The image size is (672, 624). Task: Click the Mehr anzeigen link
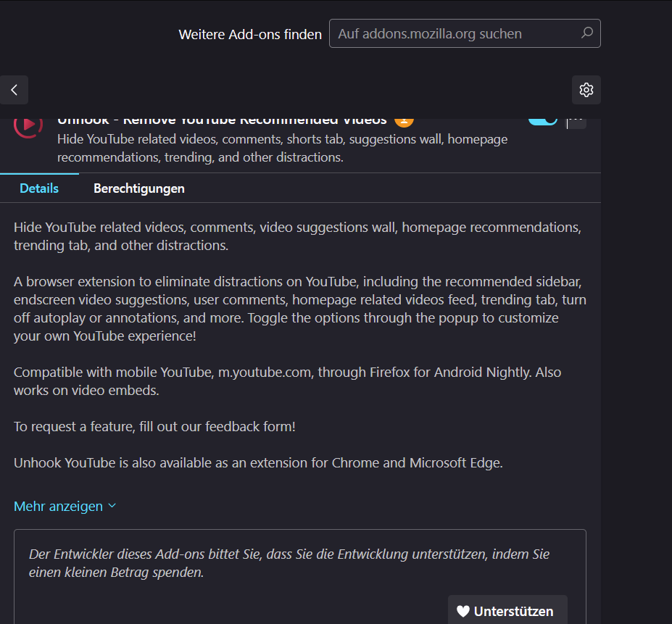[58, 506]
